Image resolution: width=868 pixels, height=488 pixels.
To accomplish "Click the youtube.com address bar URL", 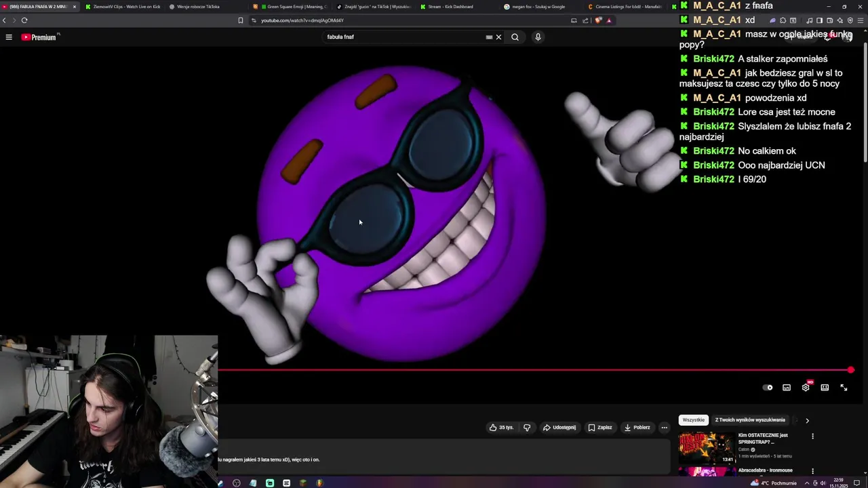I will pos(302,20).
